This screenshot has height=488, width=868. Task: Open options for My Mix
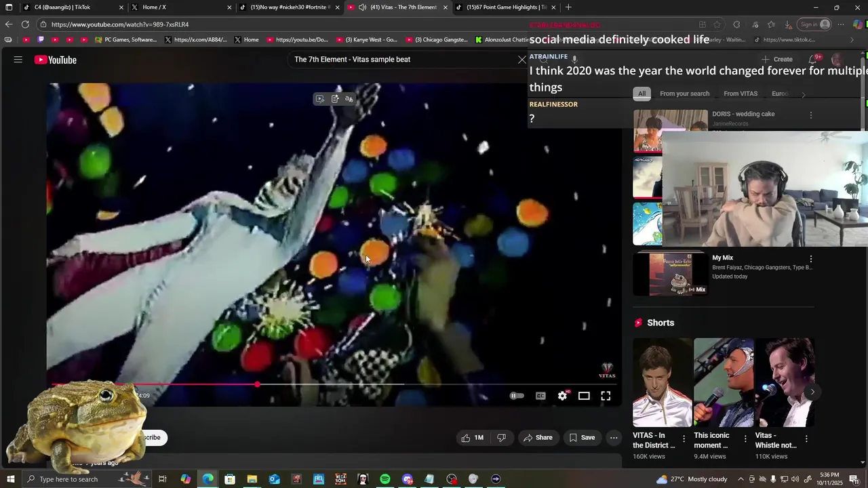(x=810, y=259)
